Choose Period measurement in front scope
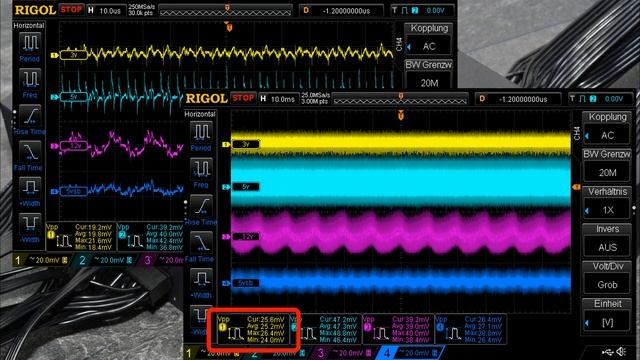The width and height of the screenshot is (640, 360). coord(201,137)
